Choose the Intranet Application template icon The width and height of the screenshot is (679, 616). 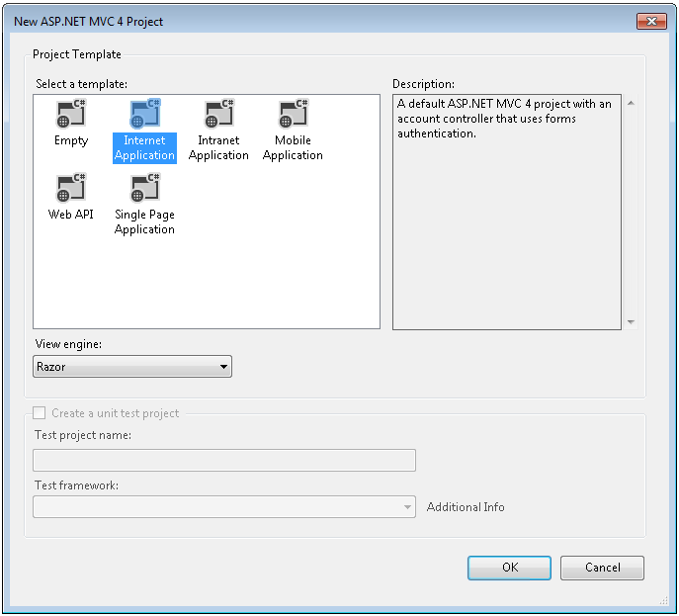(x=219, y=114)
